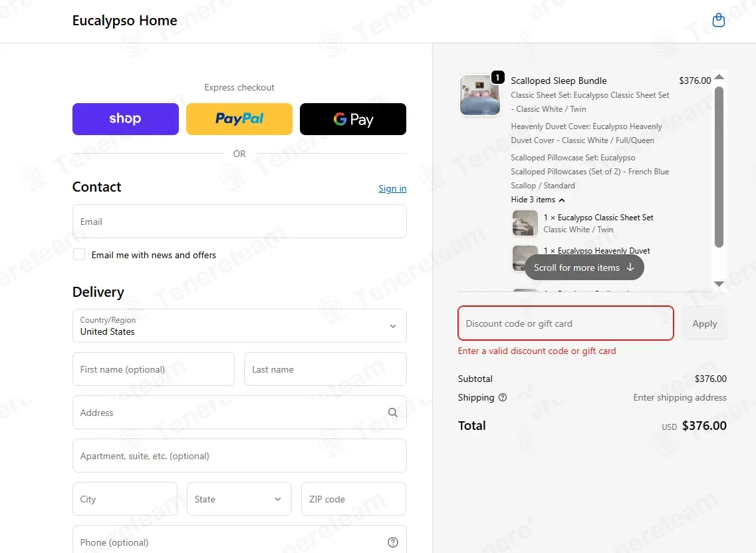Viewport: 756px width, 553px height.
Task: Click the 'Enter shipping address' text
Action: (x=680, y=397)
